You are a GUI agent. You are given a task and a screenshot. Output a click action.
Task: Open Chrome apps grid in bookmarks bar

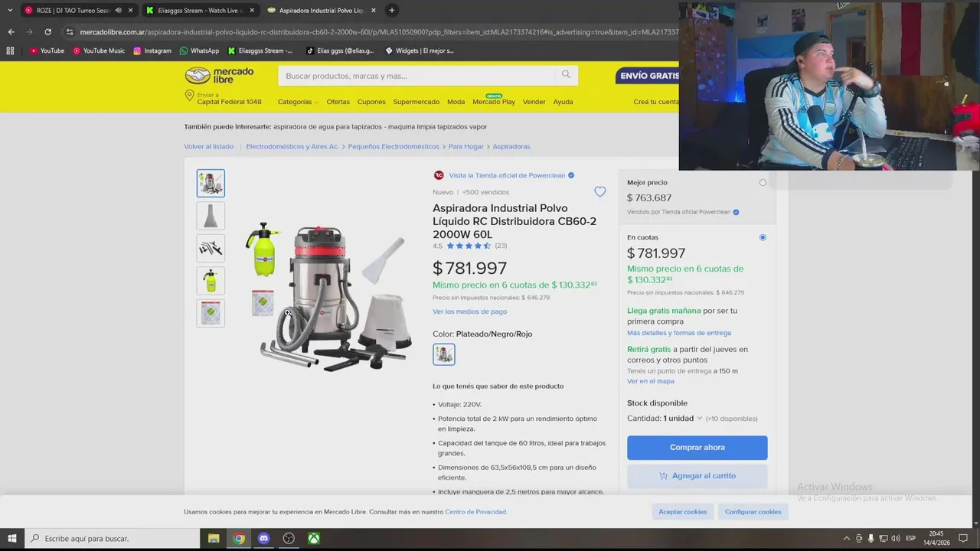click(x=10, y=51)
